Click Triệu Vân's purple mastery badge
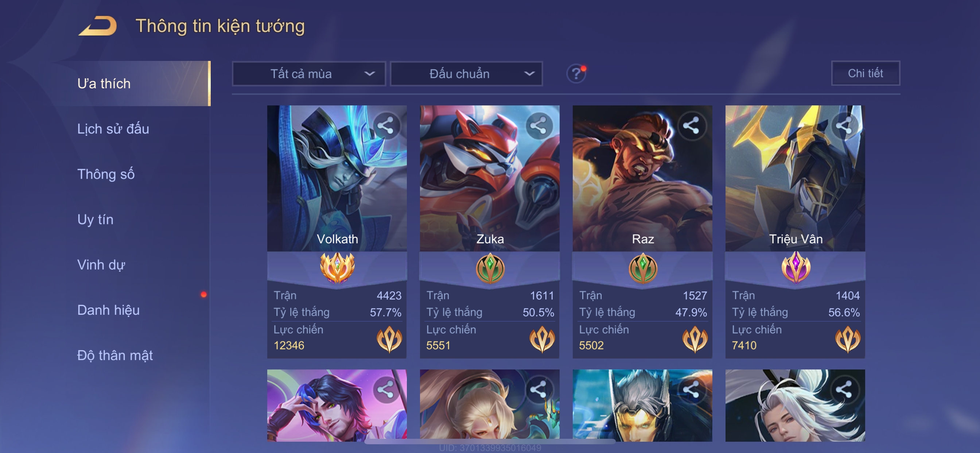The image size is (980, 453). click(796, 268)
